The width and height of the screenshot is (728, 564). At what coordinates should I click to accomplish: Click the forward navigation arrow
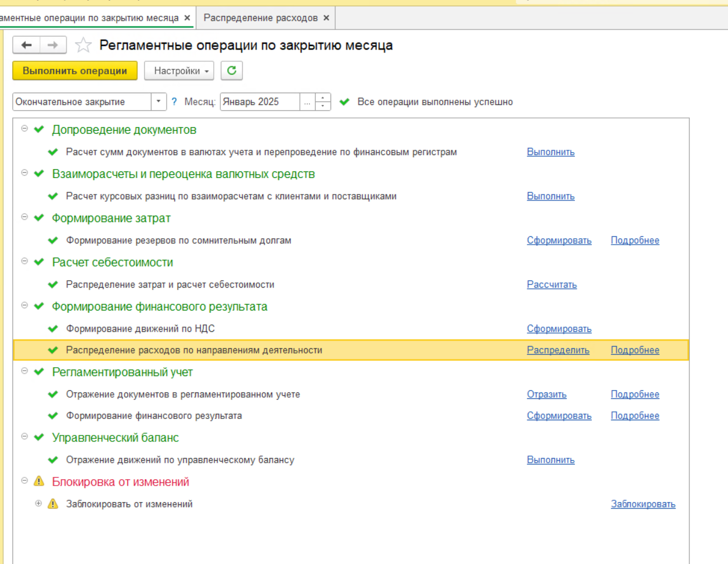pos(53,45)
